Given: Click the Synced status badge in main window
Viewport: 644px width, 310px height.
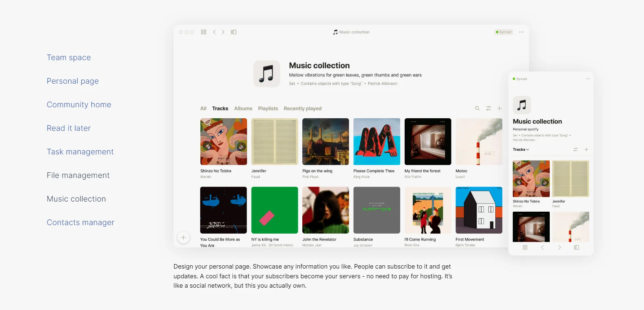Looking at the screenshot, I should 504,32.
